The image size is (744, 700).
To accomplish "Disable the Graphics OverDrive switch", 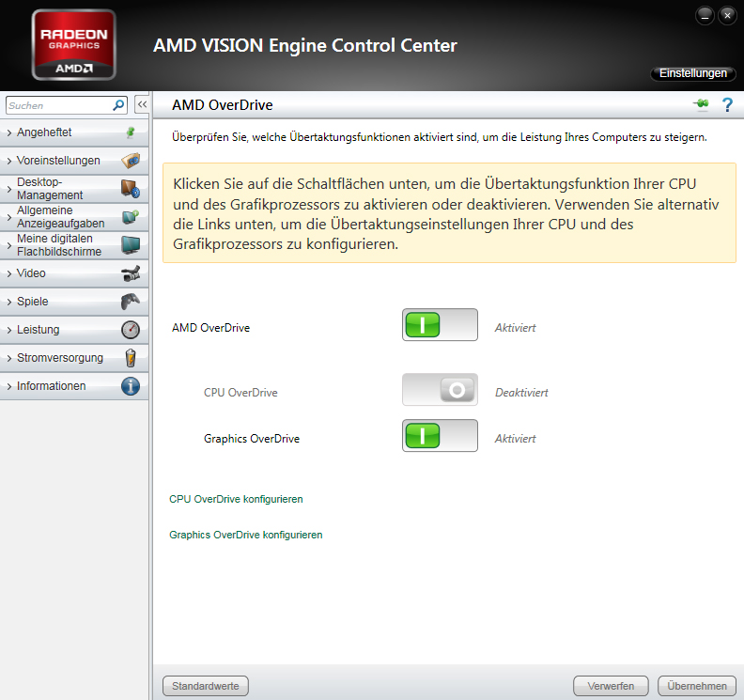I will click(440, 436).
